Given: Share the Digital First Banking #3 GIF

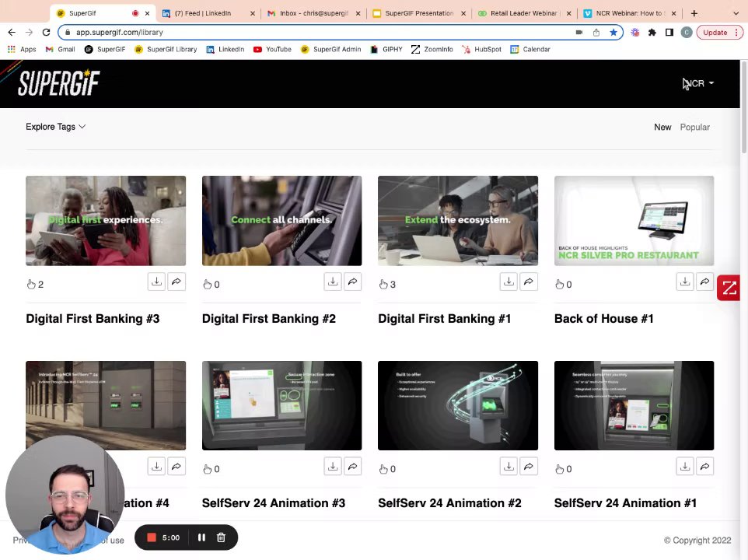Looking at the screenshot, I should tap(177, 282).
